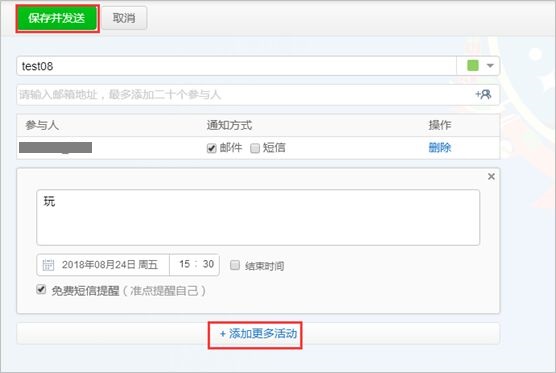
Task: Expand the calendar color dropdown arrow
Action: point(490,66)
